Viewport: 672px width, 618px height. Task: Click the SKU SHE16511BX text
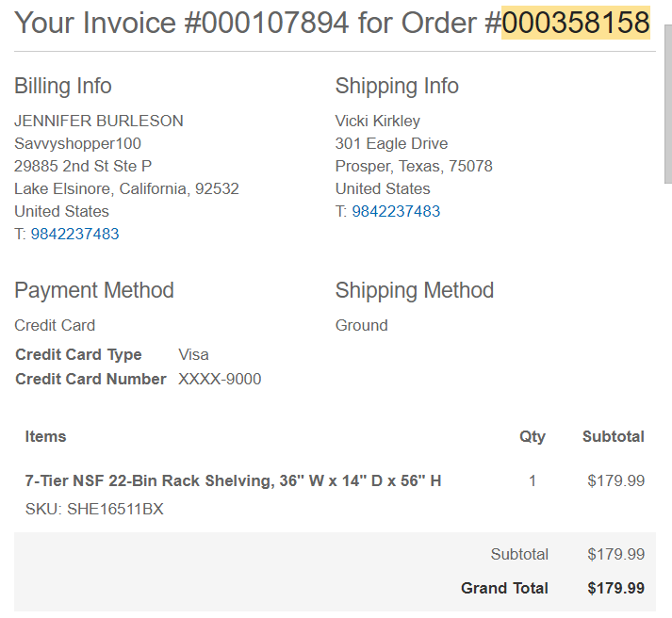click(94, 509)
